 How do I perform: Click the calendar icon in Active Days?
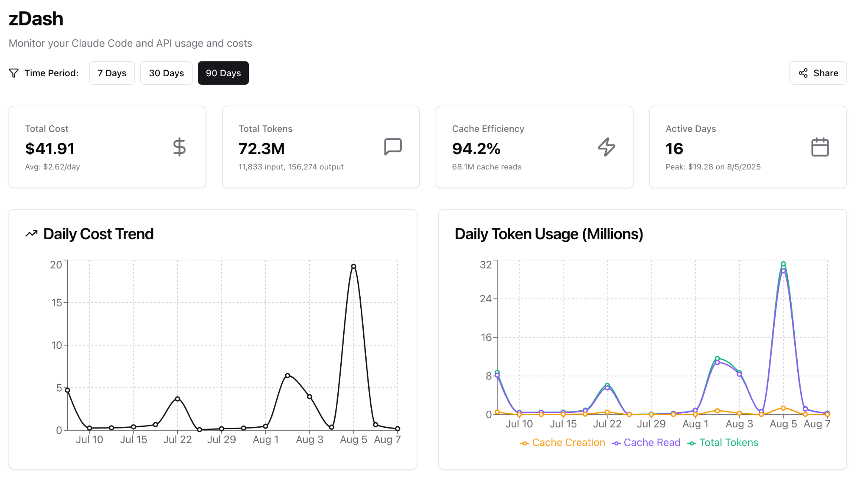(x=820, y=147)
